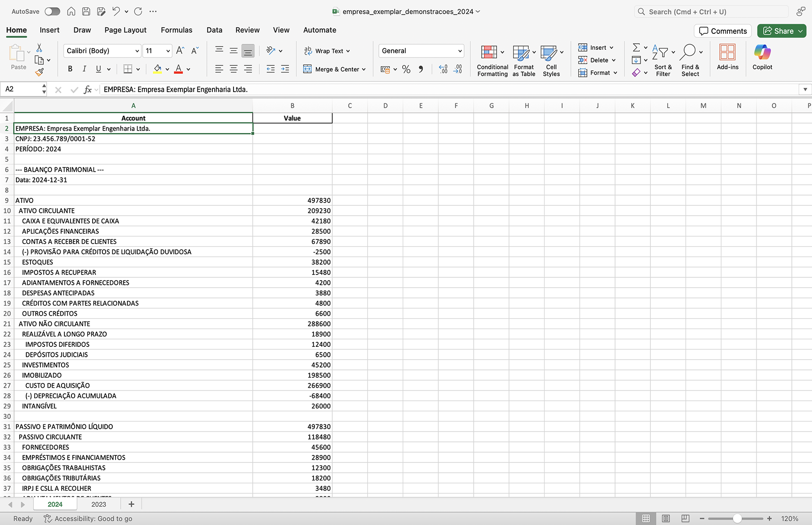Switch to the Insert ribbon tab
Screen dimensions: 812x525
[49, 30]
